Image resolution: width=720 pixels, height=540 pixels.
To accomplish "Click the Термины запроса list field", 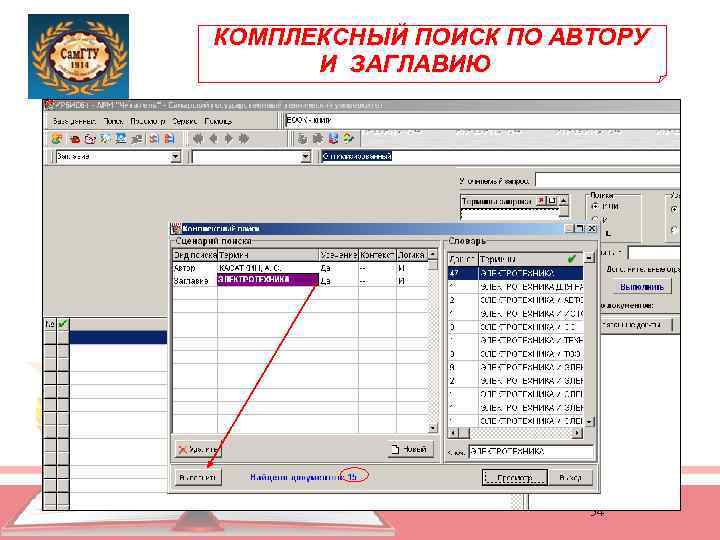I will pyautogui.click(x=510, y=214).
